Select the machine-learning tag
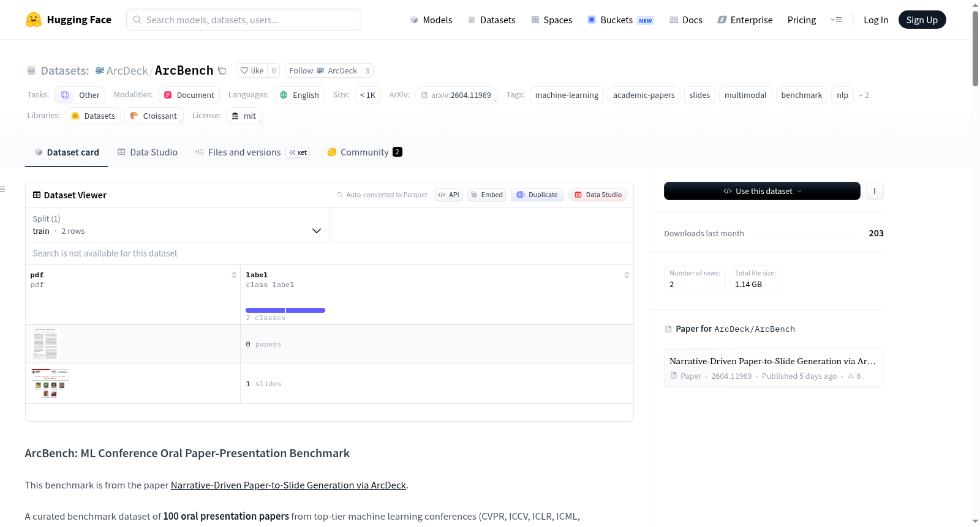The width and height of the screenshot is (980, 527). [x=567, y=95]
